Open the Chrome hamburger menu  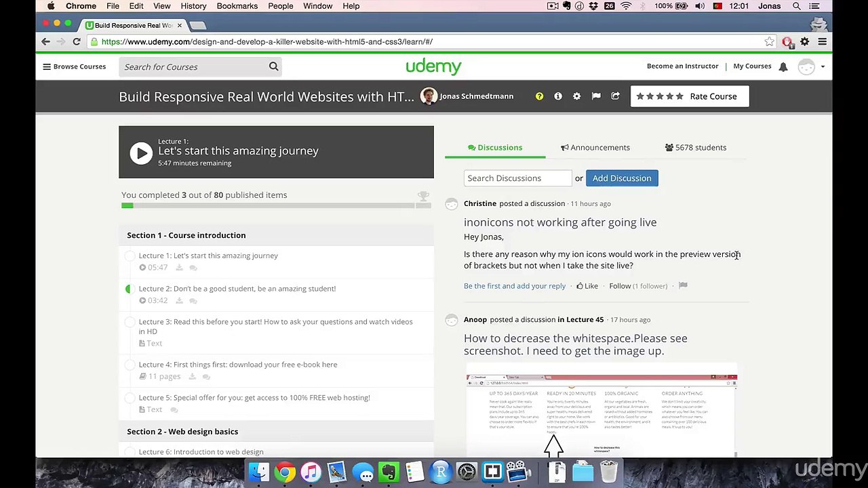[822, 42]
